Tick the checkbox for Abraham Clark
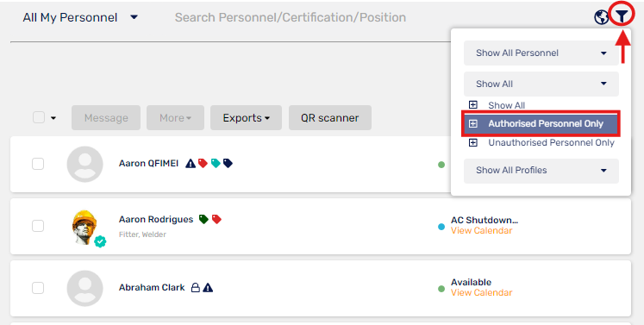This screenshot has width=644, height=325. (38, 288)
